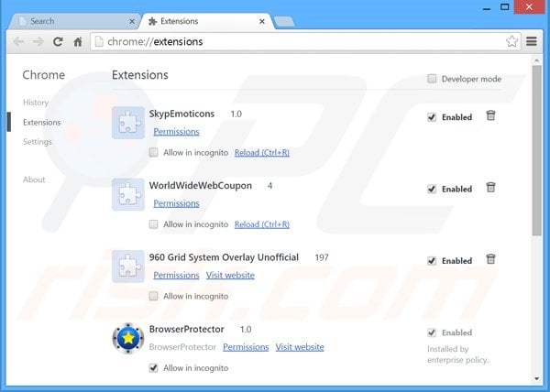Uncheck Enabled for WorldWideWebCoupon
This screenshot has height=392, width=550.
coord(432,189)
